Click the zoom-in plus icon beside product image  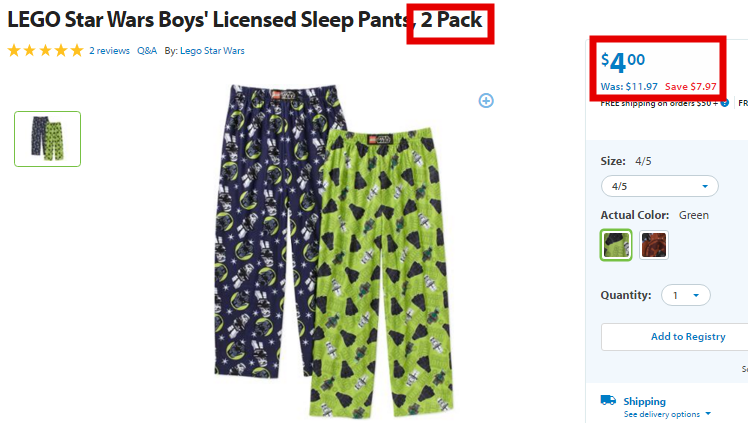point(486,101)
